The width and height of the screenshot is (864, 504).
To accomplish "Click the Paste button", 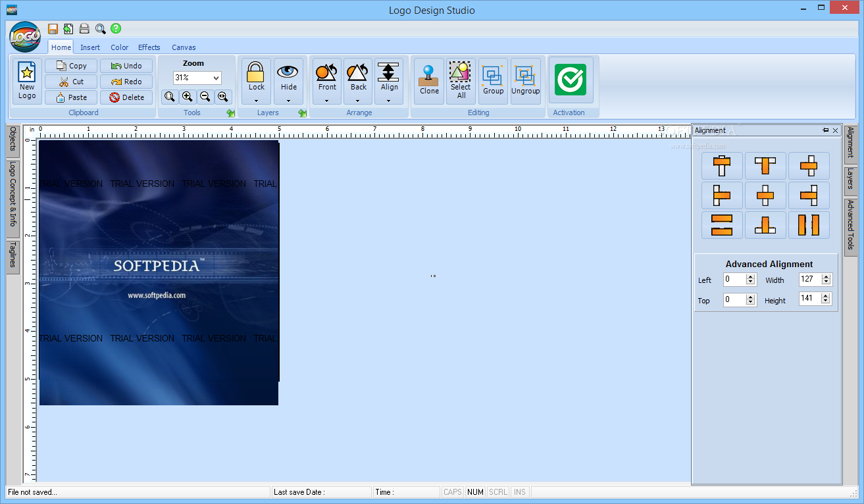I will pyautogui.click(x=71, y=97).
